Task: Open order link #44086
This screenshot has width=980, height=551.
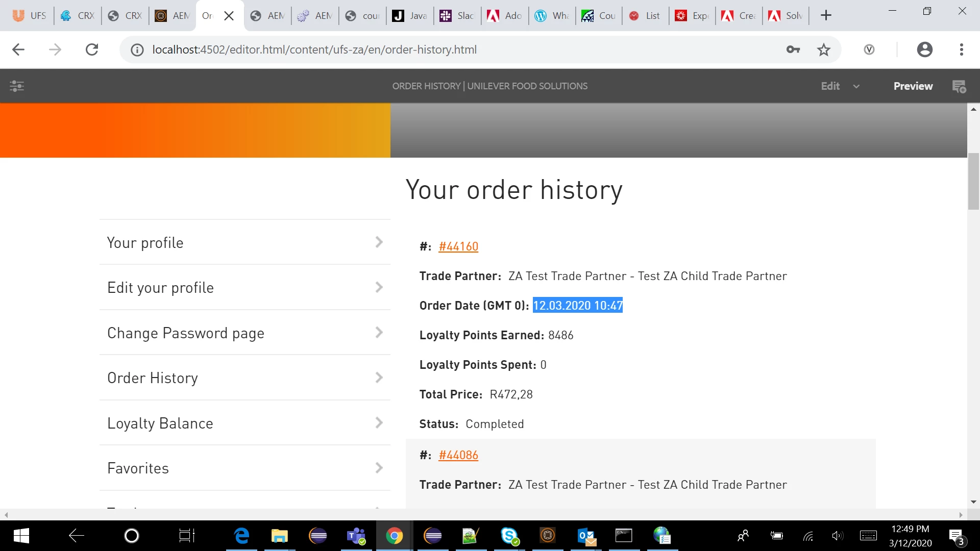Action: (x=458, y=455)
